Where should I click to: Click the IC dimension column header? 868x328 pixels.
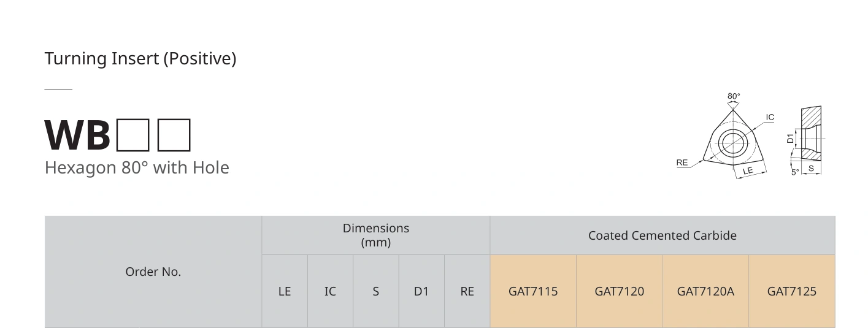tap(330, 291)
